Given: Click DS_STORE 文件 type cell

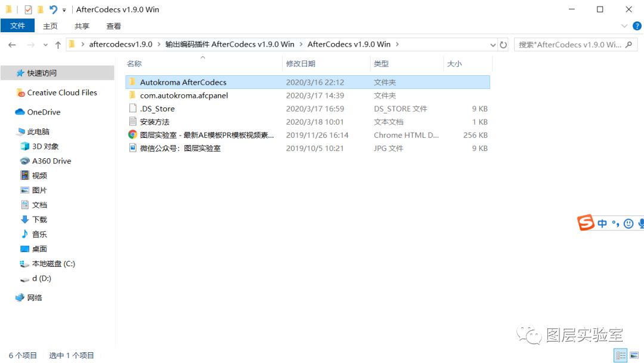Looking at the screenshot, I should tap(401, 109).
